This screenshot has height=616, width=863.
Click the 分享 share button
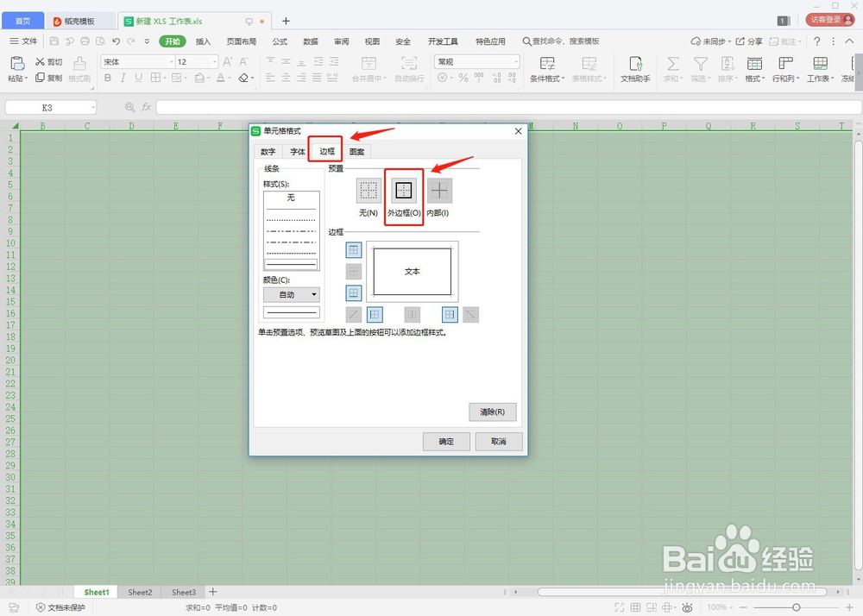(x=749, y=41)
